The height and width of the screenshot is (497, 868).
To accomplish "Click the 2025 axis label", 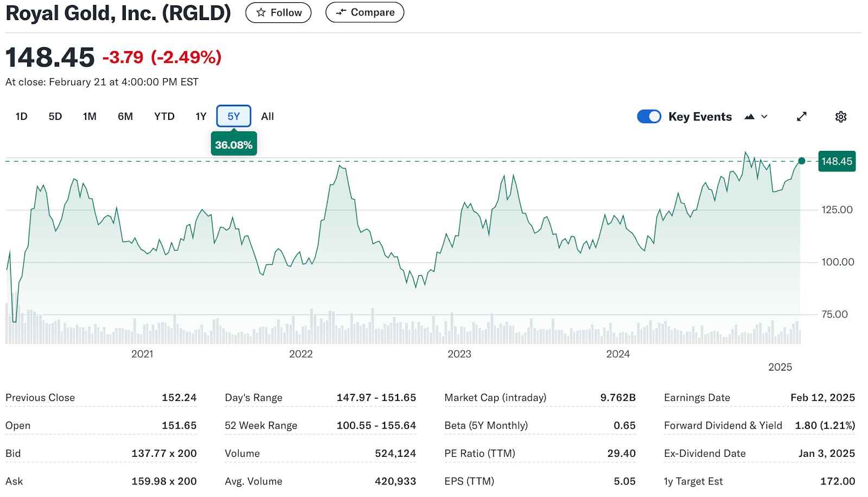I will click(780, 367).
